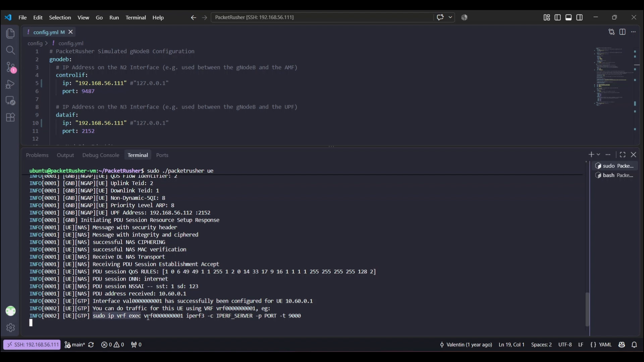The height and width of the screenshot is (362, 644).
Task: Toggle the primary side bar
Action: pyautogui.click(x=558, y=17)
